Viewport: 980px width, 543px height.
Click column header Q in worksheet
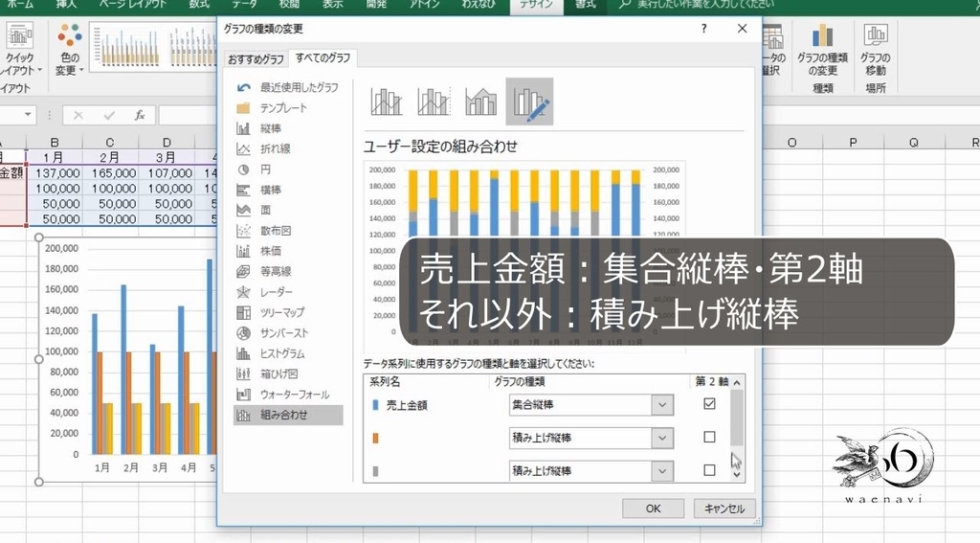click(x=914, y=143)
